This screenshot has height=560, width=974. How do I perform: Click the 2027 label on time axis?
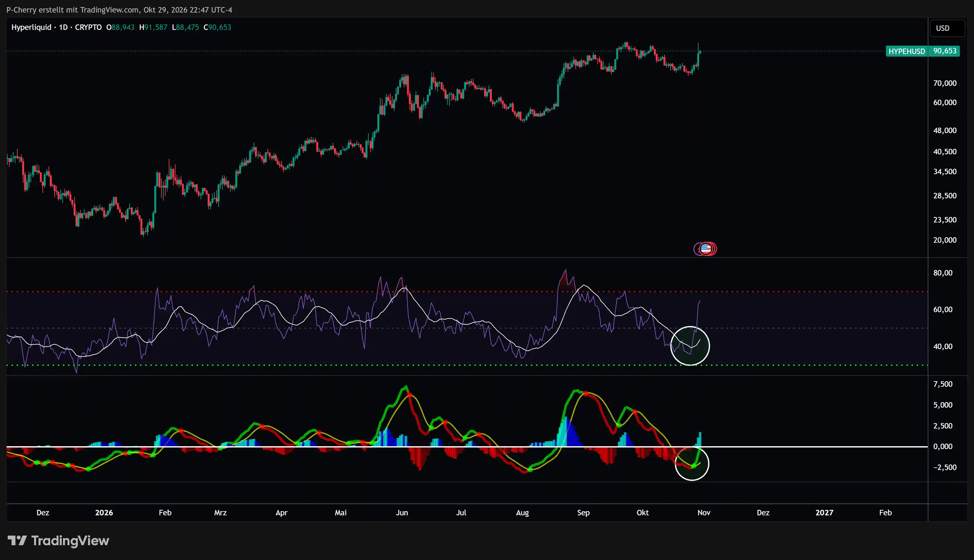click(824, 513)
